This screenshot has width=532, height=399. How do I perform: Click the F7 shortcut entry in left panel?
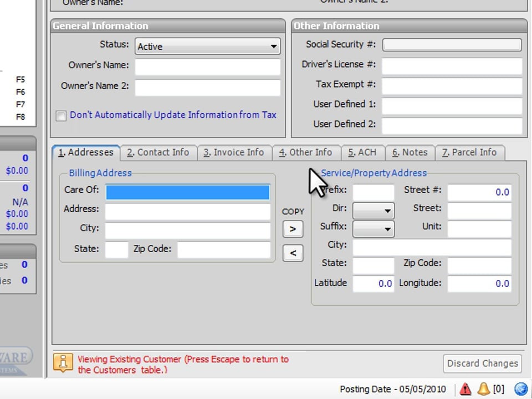[x=21, y=105]
